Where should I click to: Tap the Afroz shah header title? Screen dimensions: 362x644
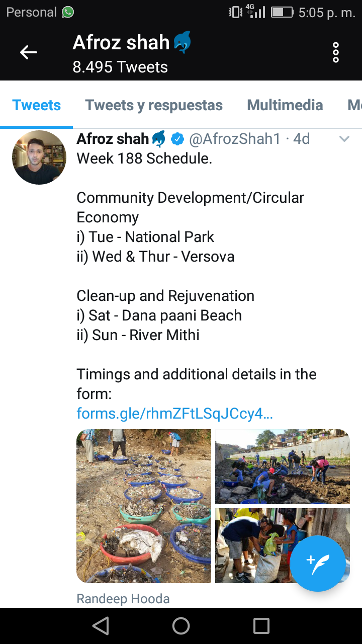pyautogui.click(x=121, y=43)
